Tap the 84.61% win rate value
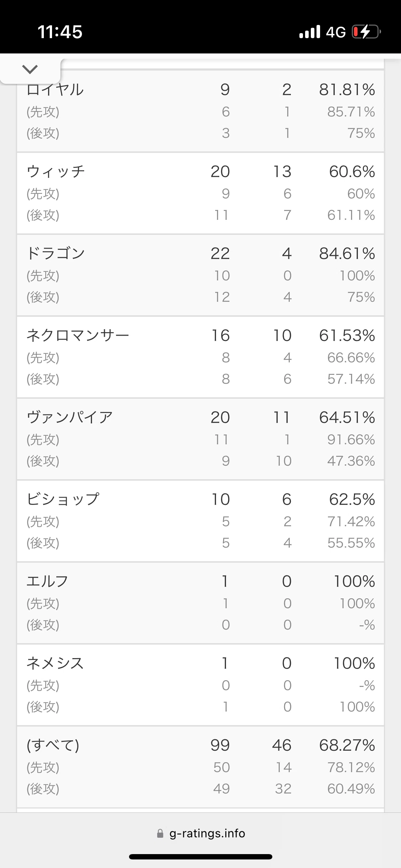This screenshot has width=401, height=868. [347, 254]
